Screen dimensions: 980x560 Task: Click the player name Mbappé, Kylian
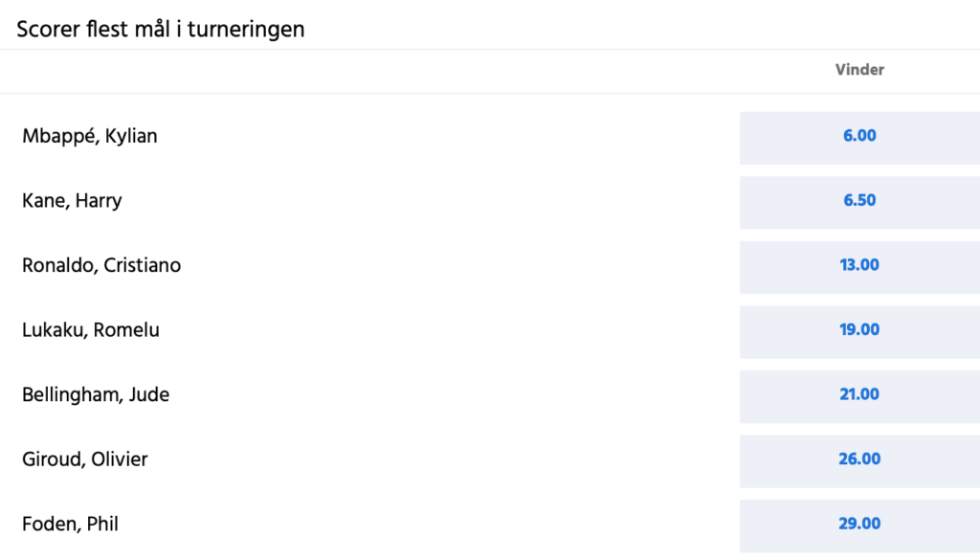(89, 136)
